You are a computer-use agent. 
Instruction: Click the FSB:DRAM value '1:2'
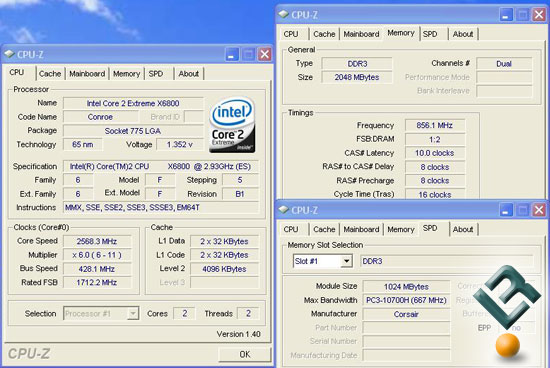click(x=435, y=139)
